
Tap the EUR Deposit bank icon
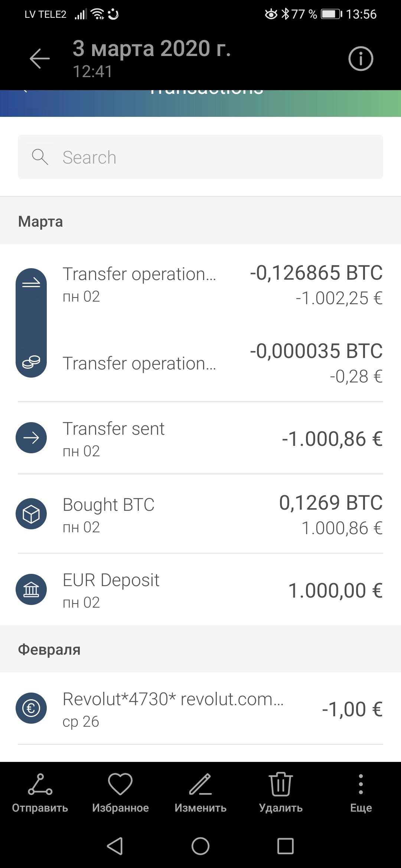(x=31, y=589)
